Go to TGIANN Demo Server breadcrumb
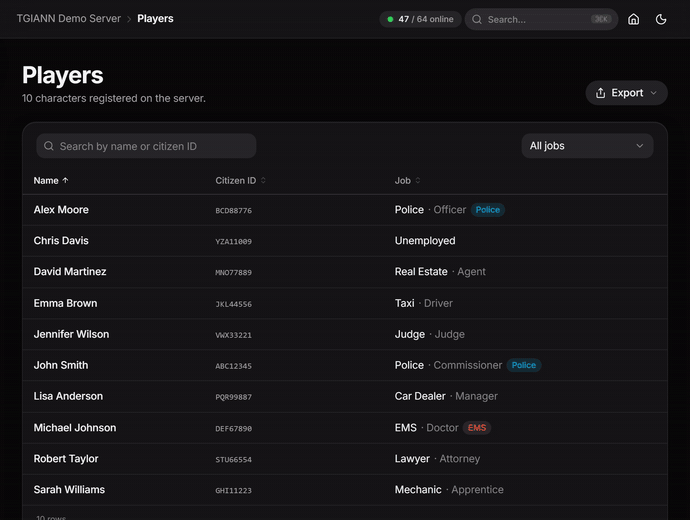The height and width of the screenshot is (520, 690). click(69, 18)
